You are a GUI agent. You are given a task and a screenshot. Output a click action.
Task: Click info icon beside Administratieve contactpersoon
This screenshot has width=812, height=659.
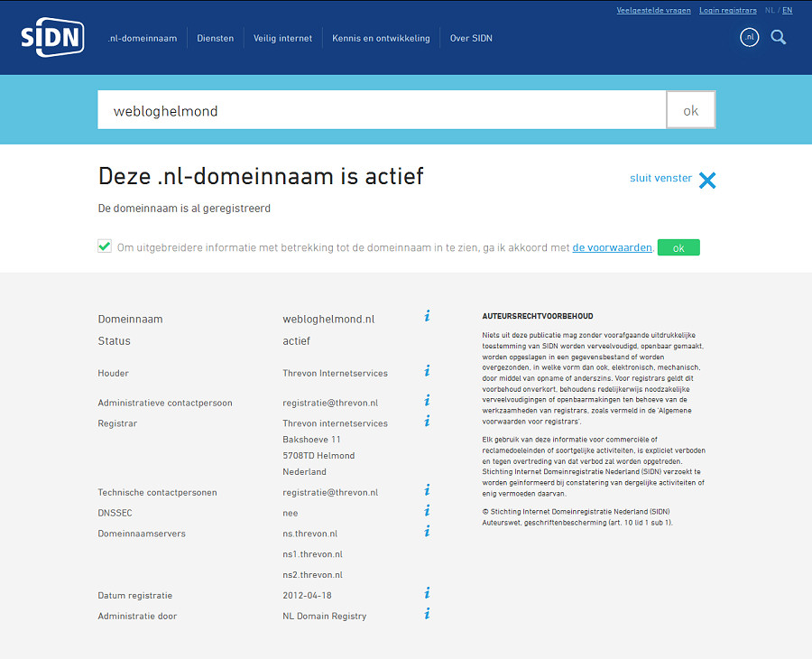pos(427,401)
